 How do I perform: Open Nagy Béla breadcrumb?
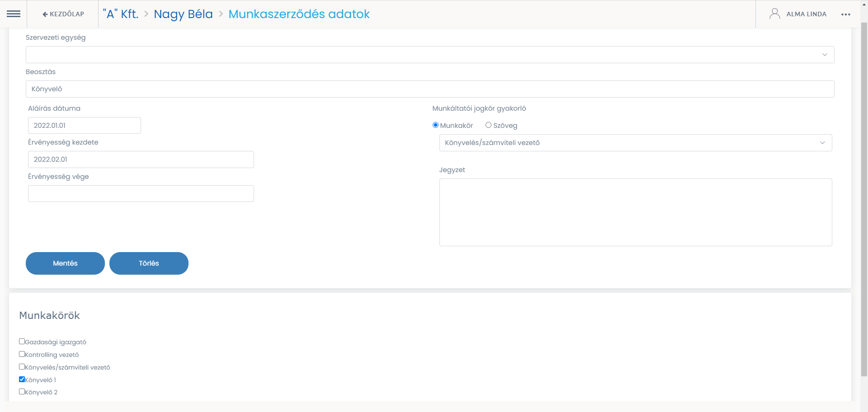183,14
